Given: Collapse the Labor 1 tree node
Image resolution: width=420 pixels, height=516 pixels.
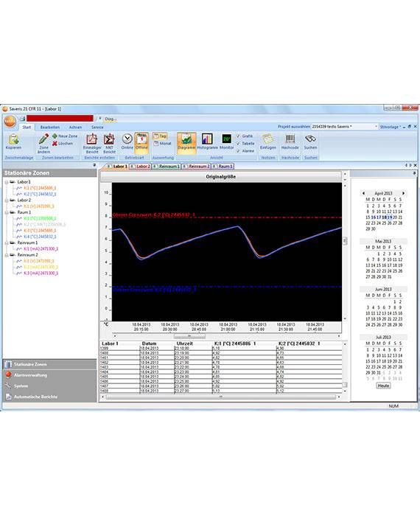Looking at the screenshot, I should pos(7,182).
